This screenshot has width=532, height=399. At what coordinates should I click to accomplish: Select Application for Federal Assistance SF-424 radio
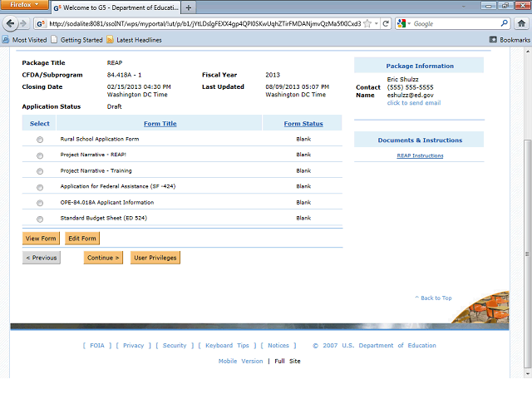(40, 187)
